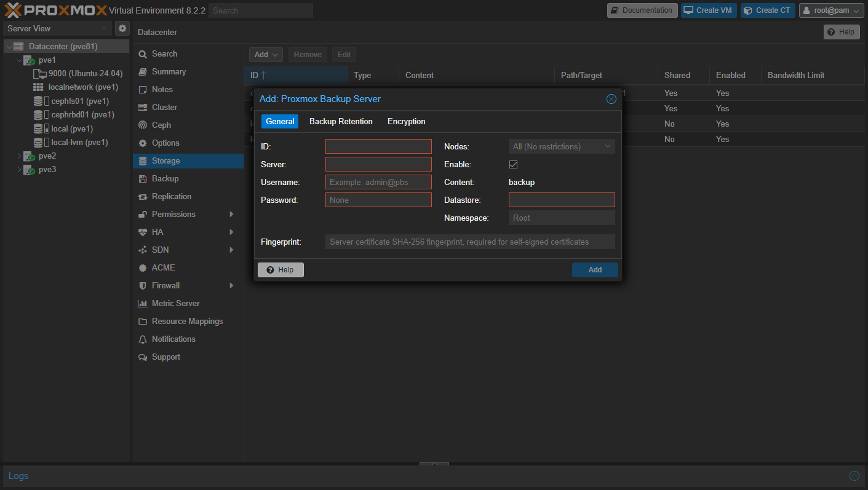Open the Add storage dropdown button
This screenshot has width=868, height=490.
266,55
